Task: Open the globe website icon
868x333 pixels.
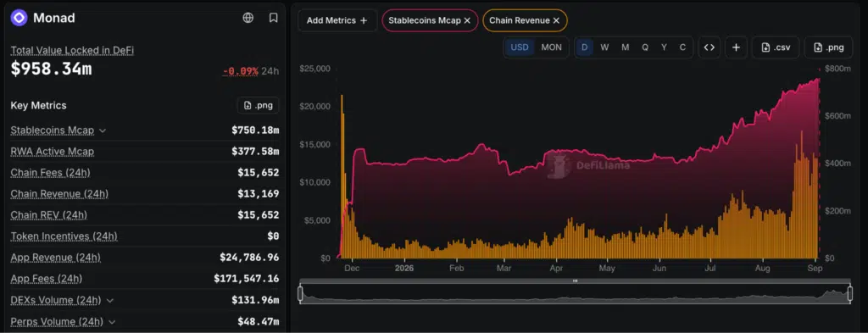Action: click(x=248, y=18)
